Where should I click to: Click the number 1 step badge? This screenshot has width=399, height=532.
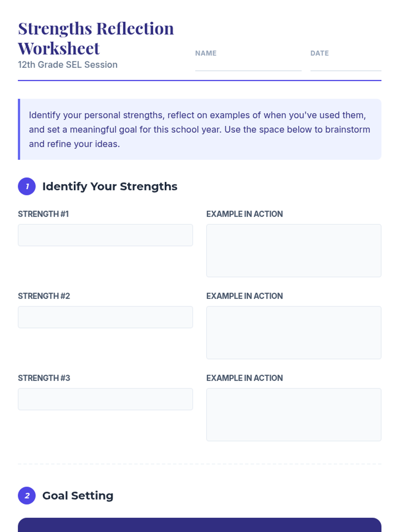27,186
